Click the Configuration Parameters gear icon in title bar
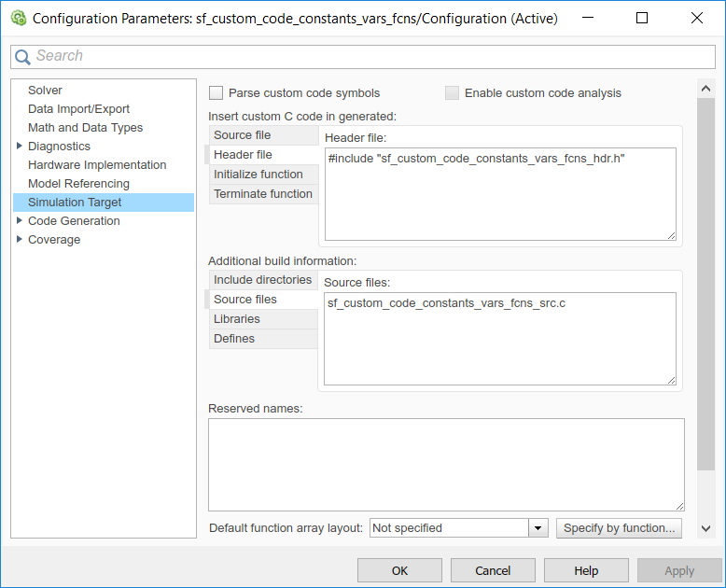The image size is (726, 588). [19, 18]
